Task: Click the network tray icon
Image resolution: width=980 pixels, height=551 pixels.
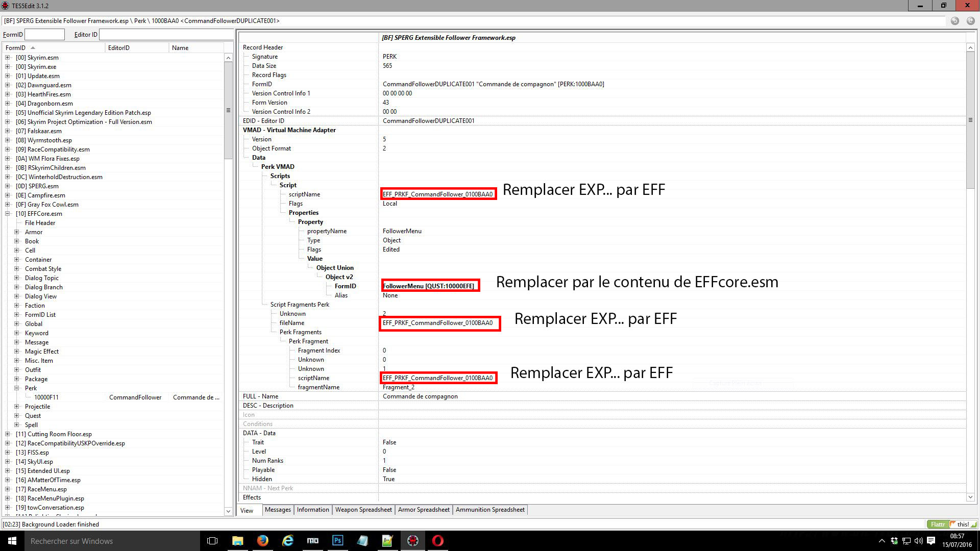Action: click(906, 541)
